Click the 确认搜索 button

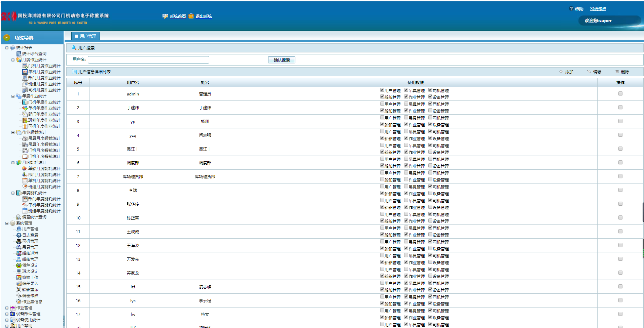tap(281, 60)
